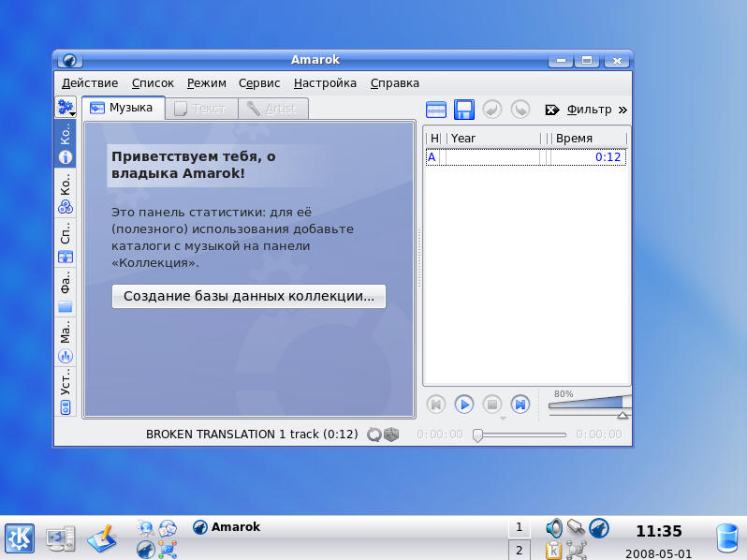The image size is (747, 560).
Task: Click the 11:35 clock
Action: click(x=659, y=531)
